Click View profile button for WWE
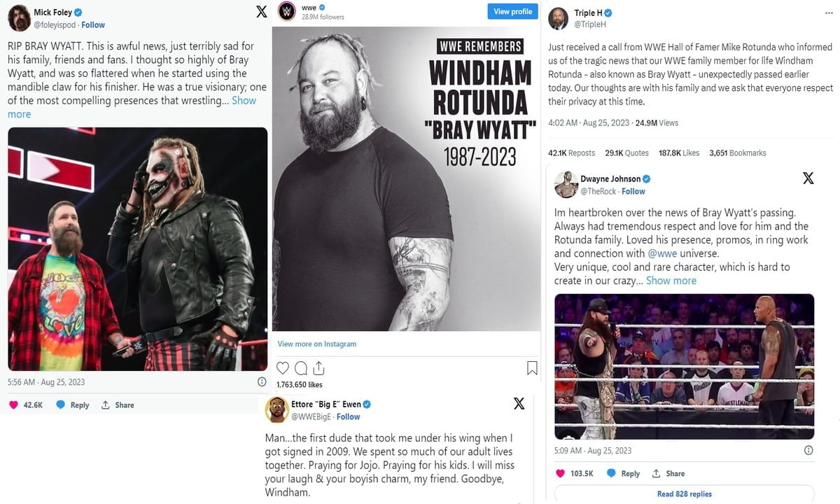Screen dimensions: 840x504 (512, 12)
